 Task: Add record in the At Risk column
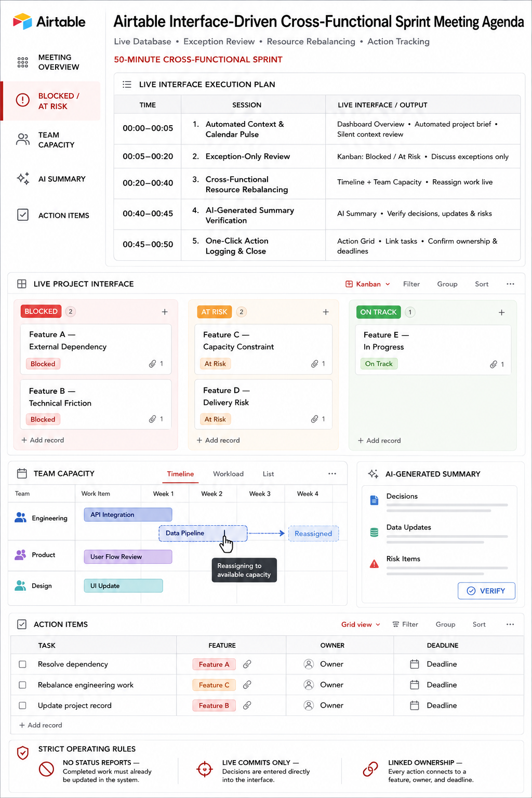[218, 440]
